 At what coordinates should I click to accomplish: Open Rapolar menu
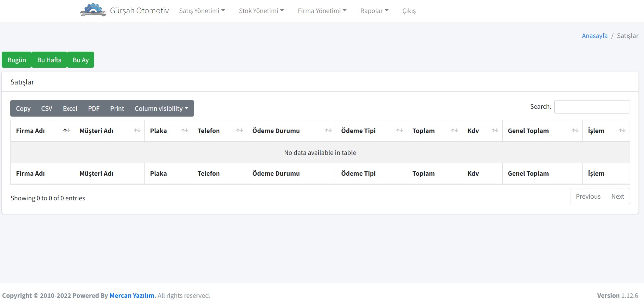374,11
